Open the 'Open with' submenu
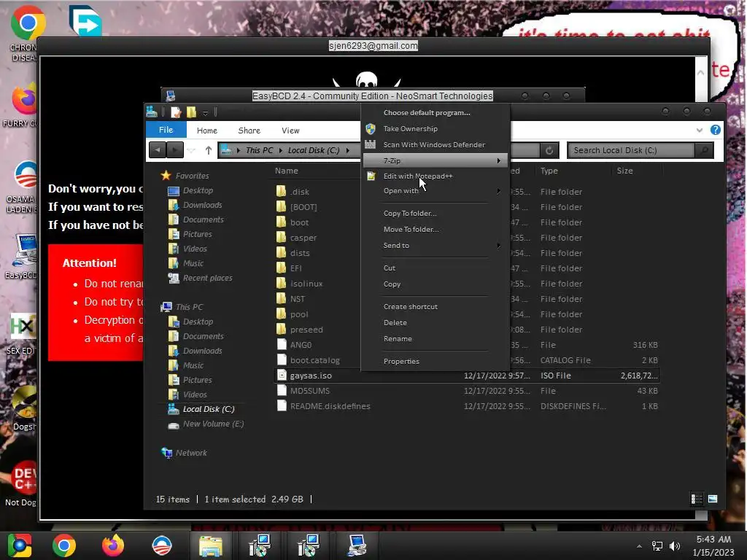747x560 pixels. click(x=435, y=190)
